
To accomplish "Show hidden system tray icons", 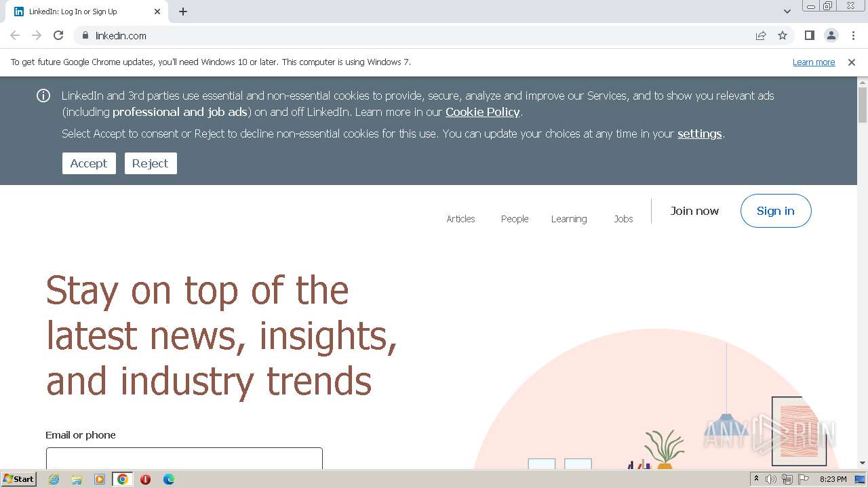I will pos(756,479).
